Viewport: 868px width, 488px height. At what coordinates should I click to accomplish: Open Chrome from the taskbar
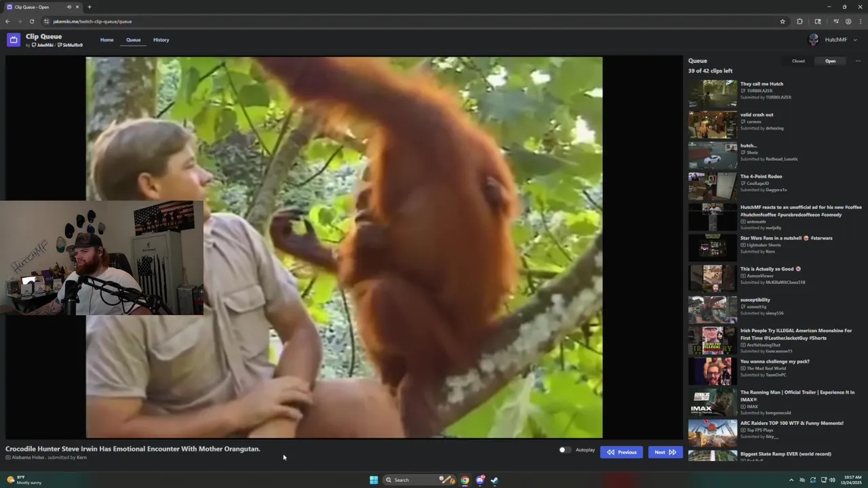coord(465,480)
